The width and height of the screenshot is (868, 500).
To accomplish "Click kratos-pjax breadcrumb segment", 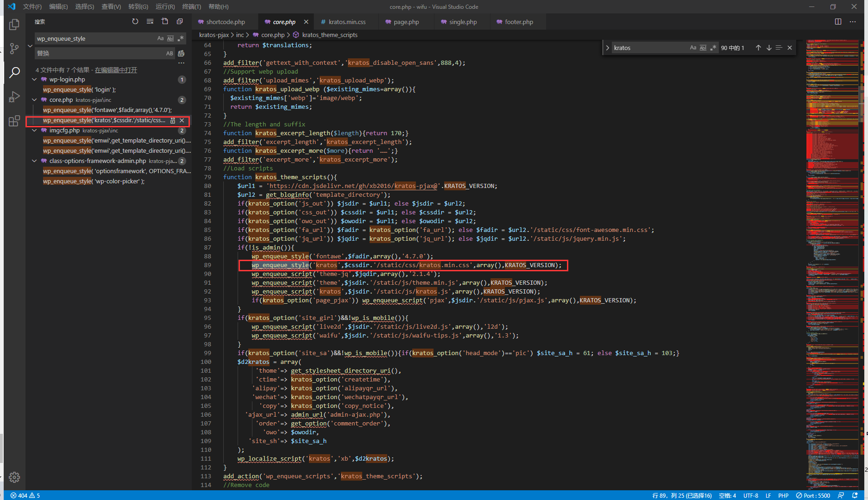I will tap(214, 35).
